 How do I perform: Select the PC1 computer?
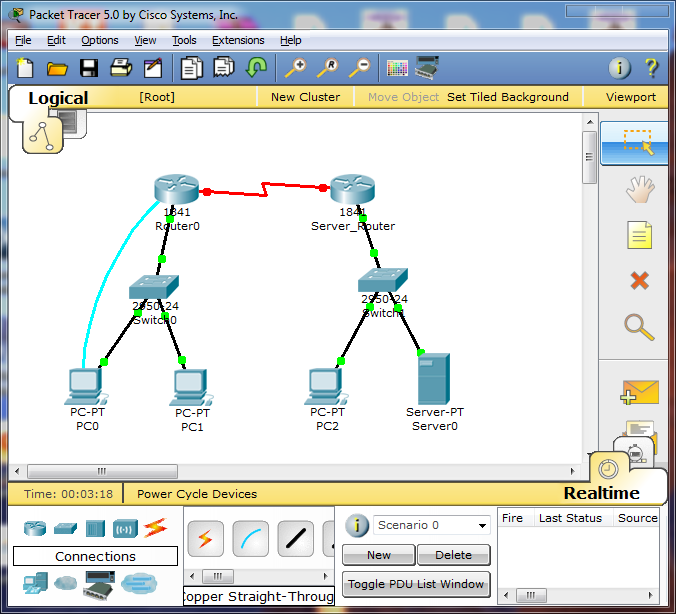click(x=191, y=387)
